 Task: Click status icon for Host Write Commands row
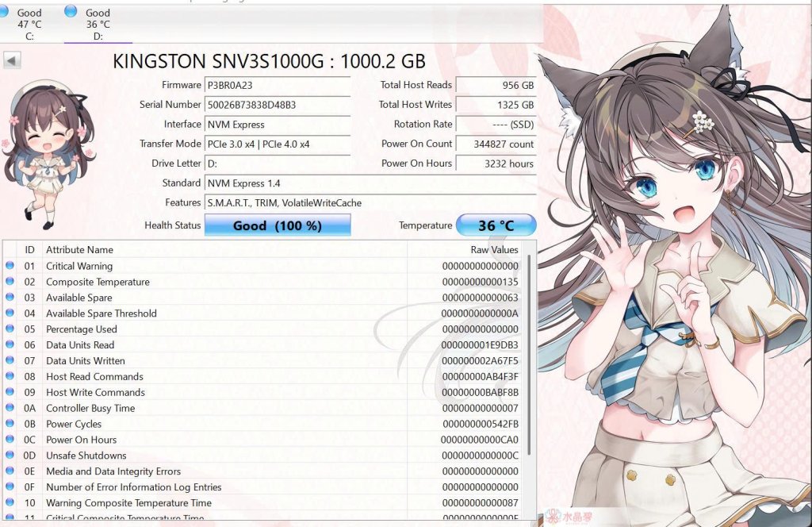coord(10,392)
